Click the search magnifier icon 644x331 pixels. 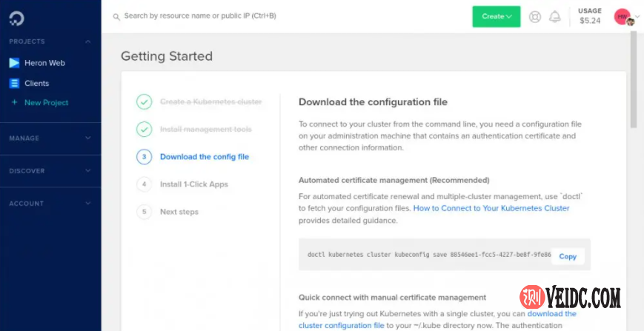coord(116,16)
